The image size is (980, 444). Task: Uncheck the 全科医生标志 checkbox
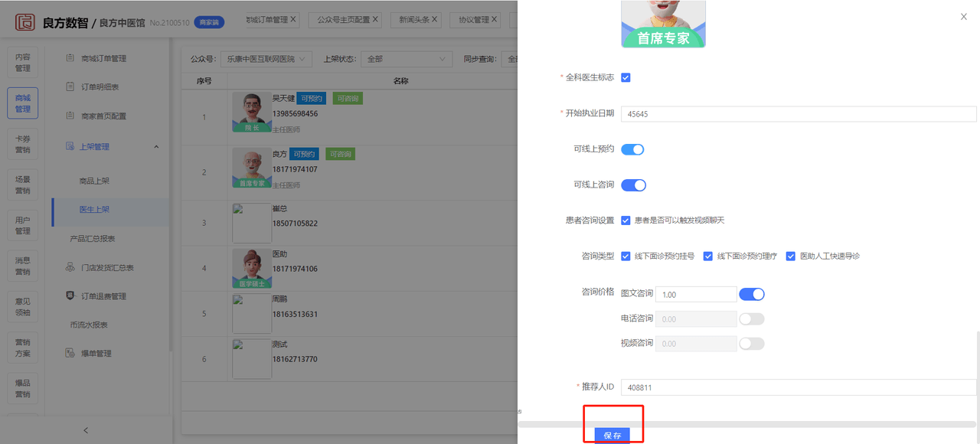(x=626, y=77)
